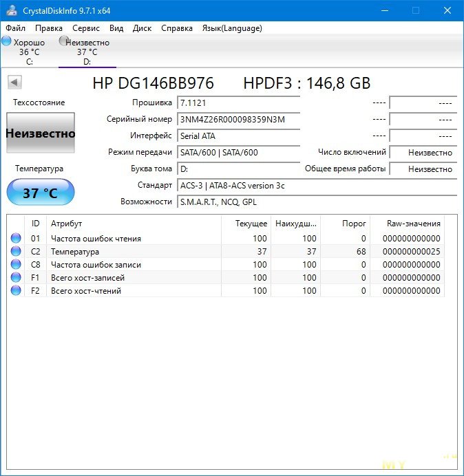This screenshot has height=476, width=464.
Task: Click the status circle for drive C:
Action: [x=6, y=41]
